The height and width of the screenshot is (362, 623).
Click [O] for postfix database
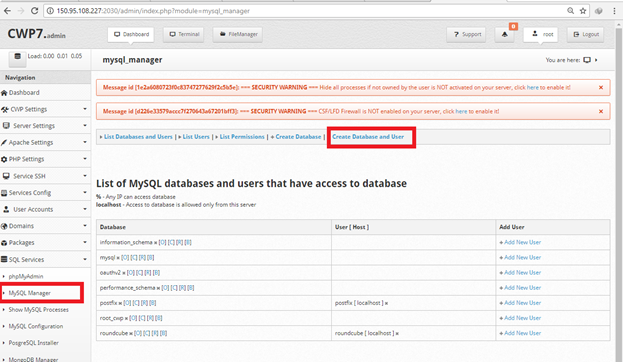click(x=127, y=303)
